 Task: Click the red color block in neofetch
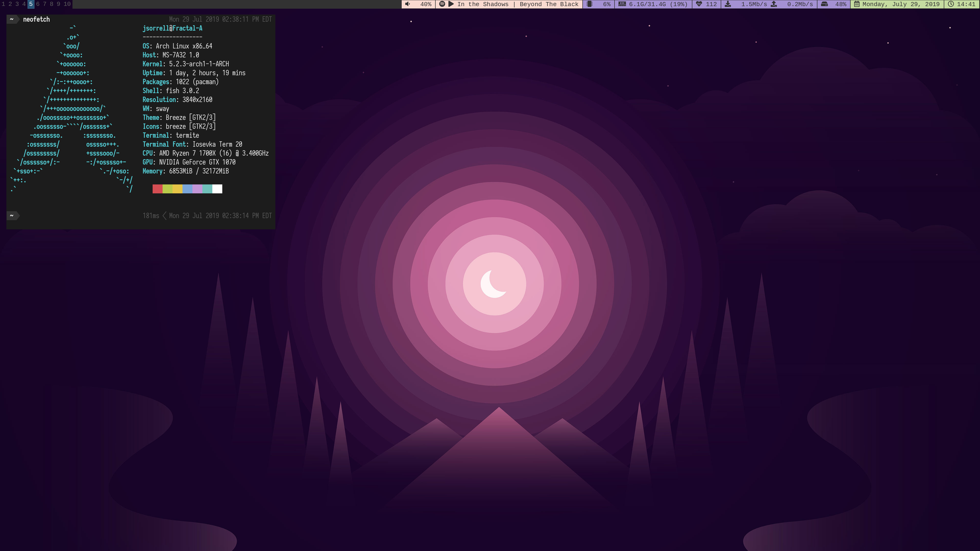[x=157, y=189]
